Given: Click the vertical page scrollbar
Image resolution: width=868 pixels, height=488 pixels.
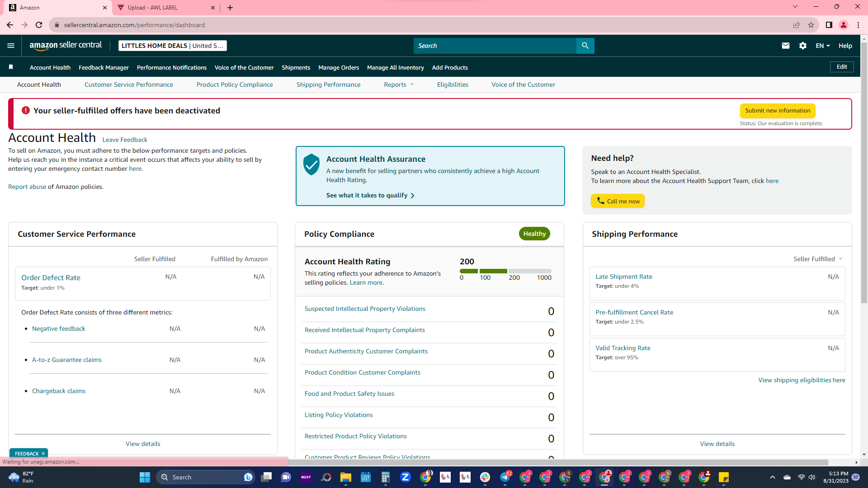Looking at the screenshot, I should [864, 172].
